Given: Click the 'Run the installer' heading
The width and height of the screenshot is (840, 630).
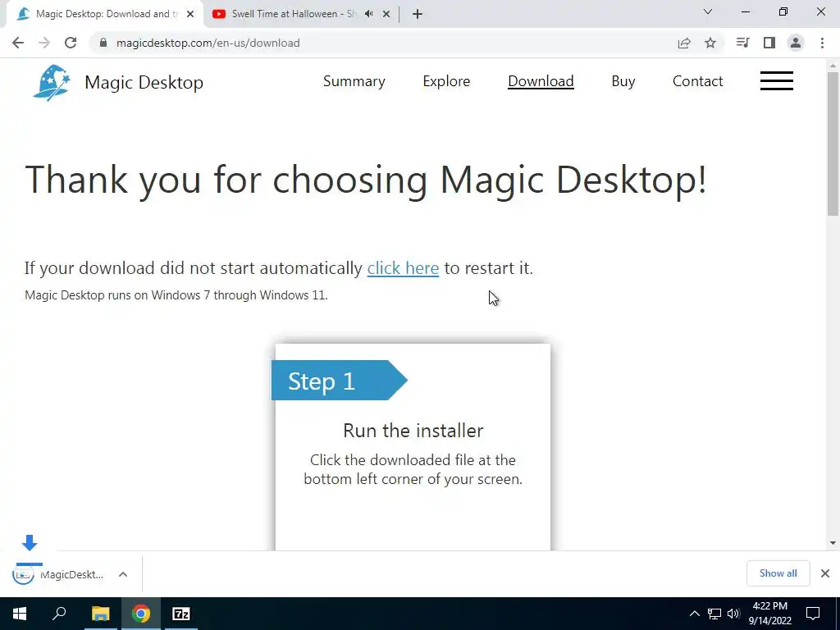Looking at the screenshot, I should 413,431.
